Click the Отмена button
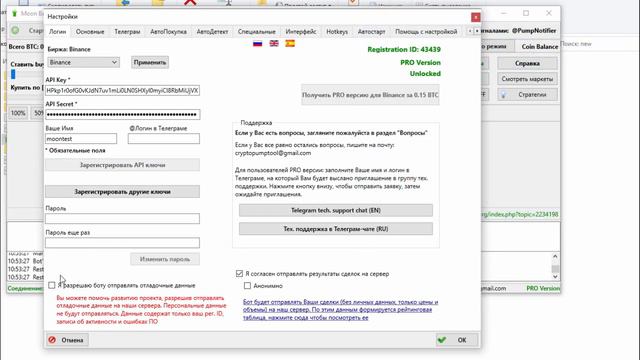 pos(67,340)
